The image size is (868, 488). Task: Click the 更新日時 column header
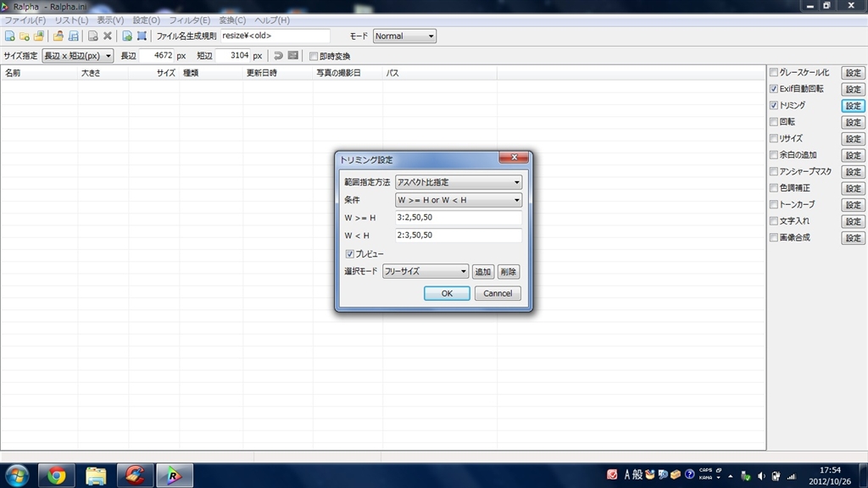[x=277, y=73]
